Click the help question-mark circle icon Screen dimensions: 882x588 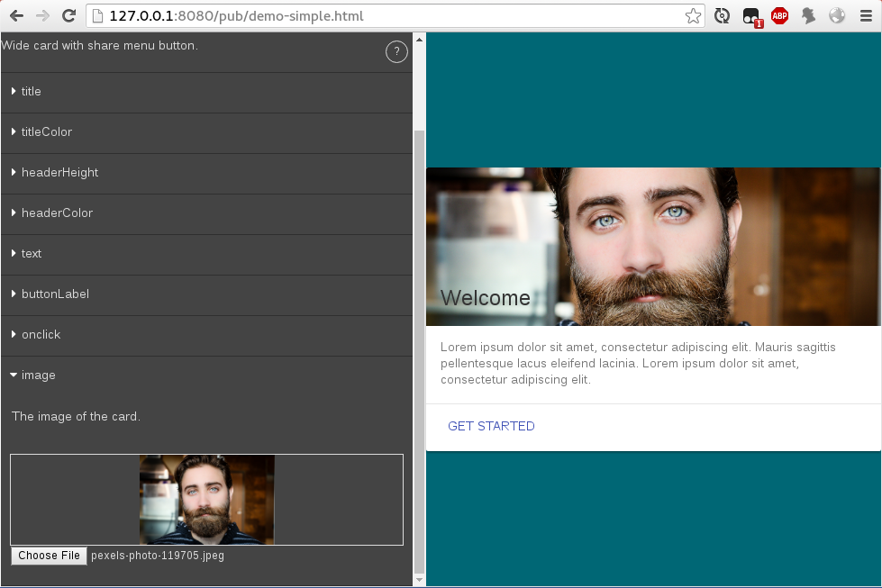click(396, 51)
